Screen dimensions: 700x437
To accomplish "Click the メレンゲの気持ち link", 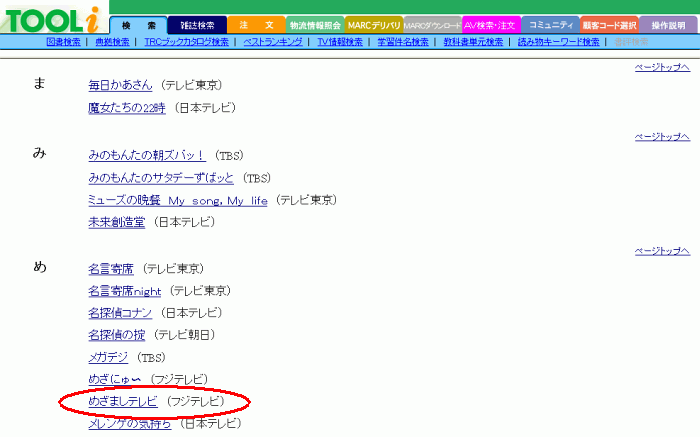I will point(129,423).
